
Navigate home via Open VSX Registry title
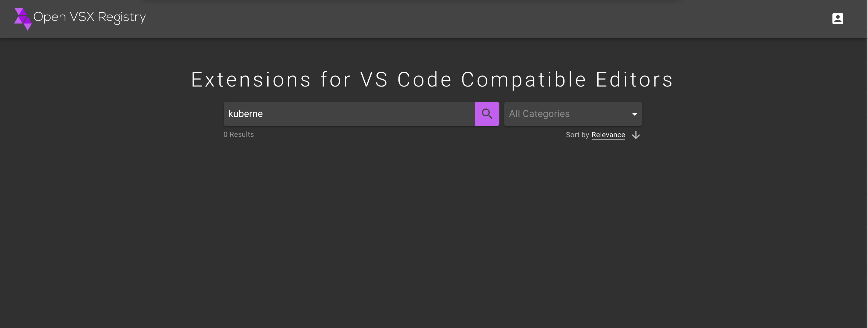click(89, 17)
